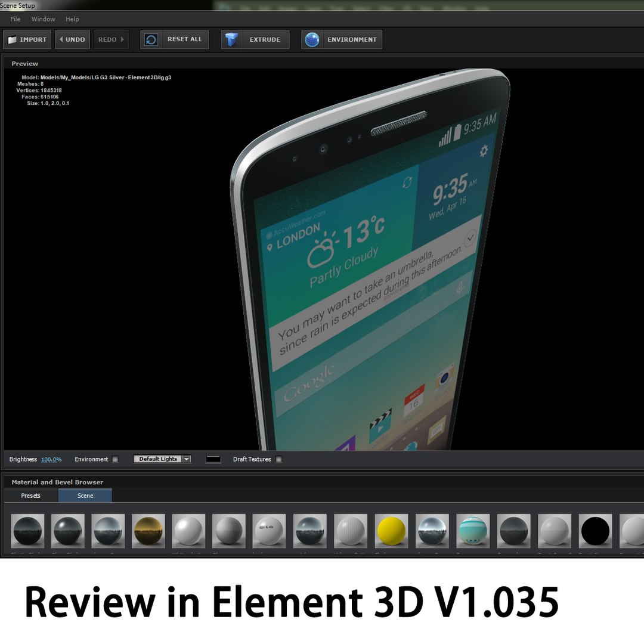Click the Reset All circular arrow icon
Viewport: 644px width, 644px height.
tap(151, 40)
